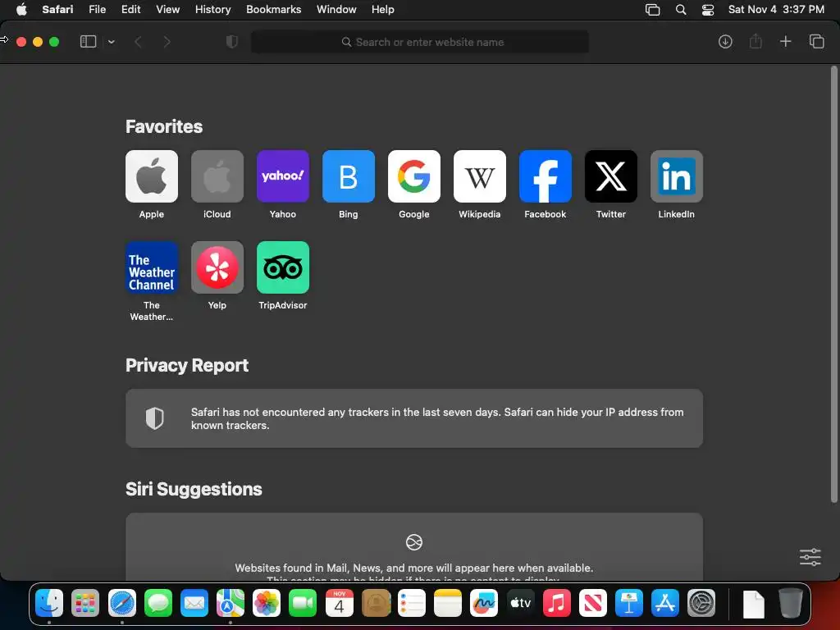Open the Window menu
This screenshot has height=630, width=840.
336,9
